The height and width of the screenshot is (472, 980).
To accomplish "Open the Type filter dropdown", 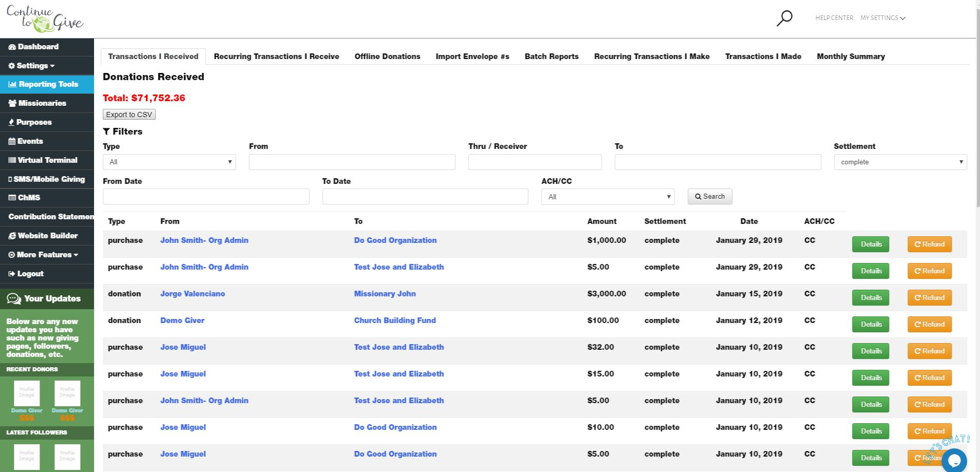I will tap(169, 162).
